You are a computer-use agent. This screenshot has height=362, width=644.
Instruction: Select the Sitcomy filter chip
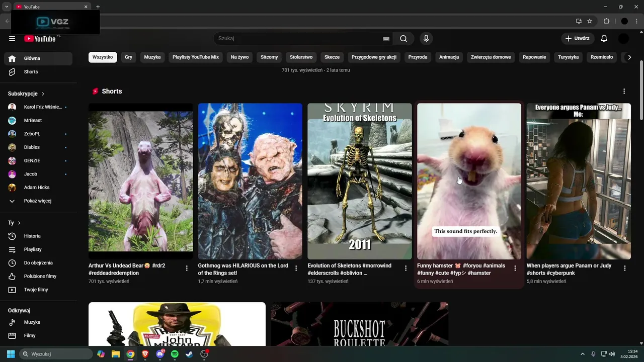coord(269,57)
